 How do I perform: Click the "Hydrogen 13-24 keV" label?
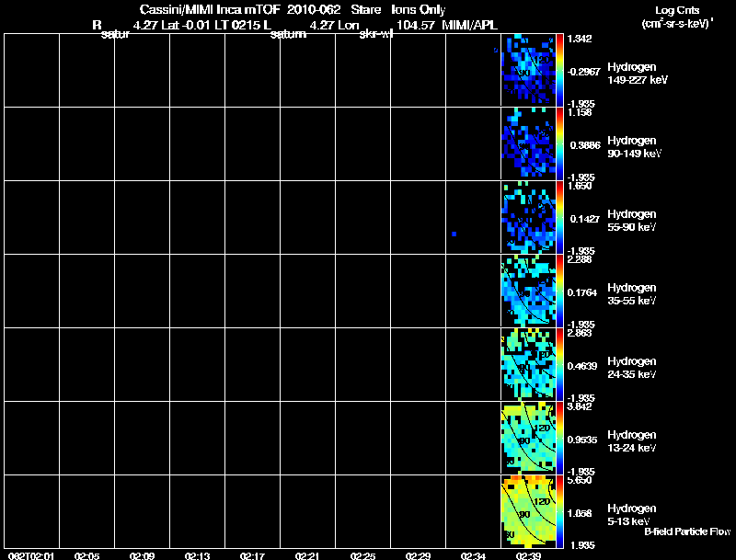pos(632,441)
